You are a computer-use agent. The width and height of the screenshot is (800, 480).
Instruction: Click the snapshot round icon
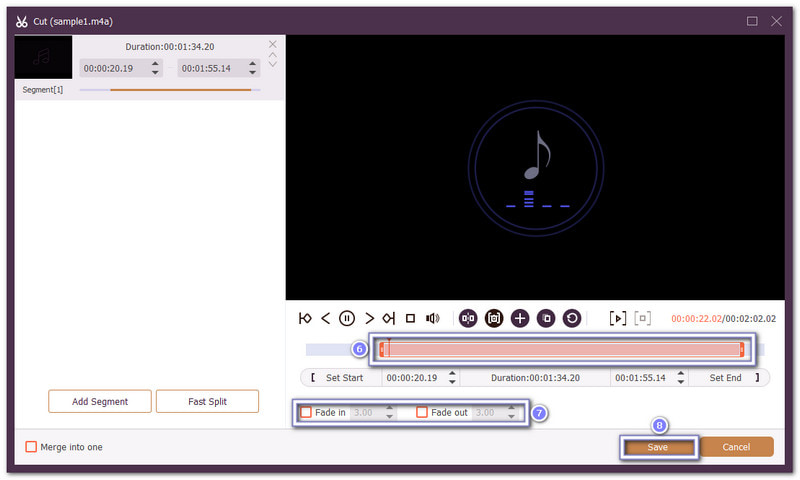494,318
